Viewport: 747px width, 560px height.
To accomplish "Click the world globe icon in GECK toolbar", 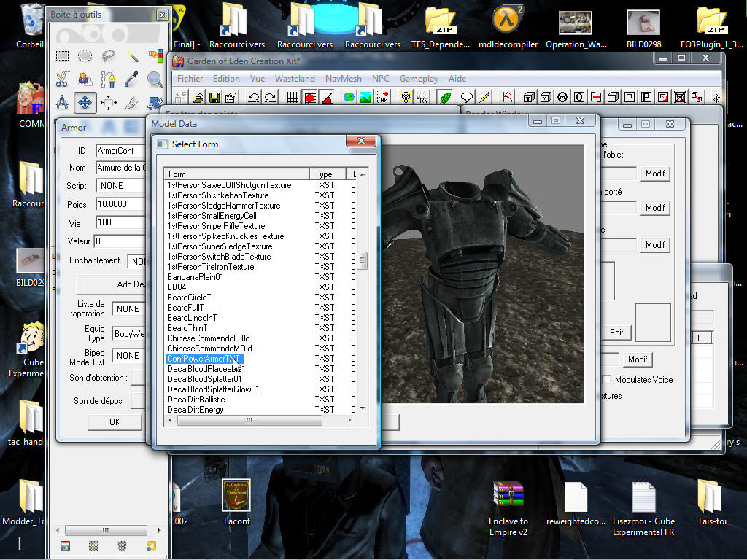I will [x=349, y=98].
